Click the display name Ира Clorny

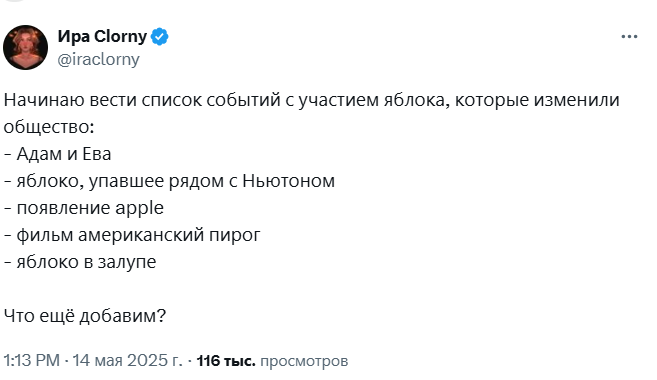(x=102, y=36)
